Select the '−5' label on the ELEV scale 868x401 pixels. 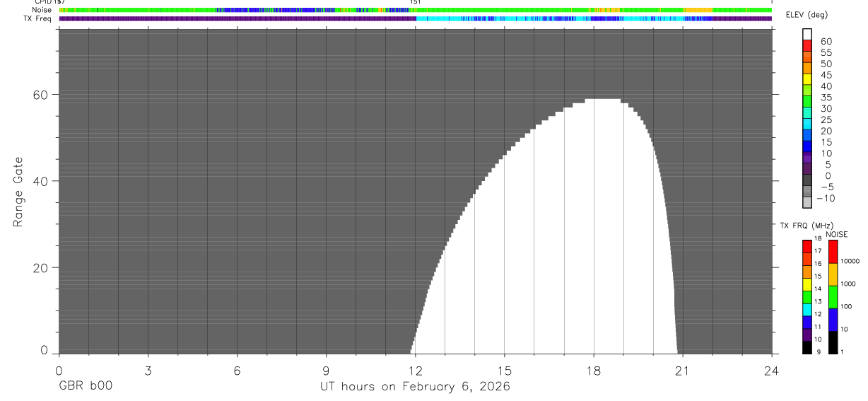point(826,187)
